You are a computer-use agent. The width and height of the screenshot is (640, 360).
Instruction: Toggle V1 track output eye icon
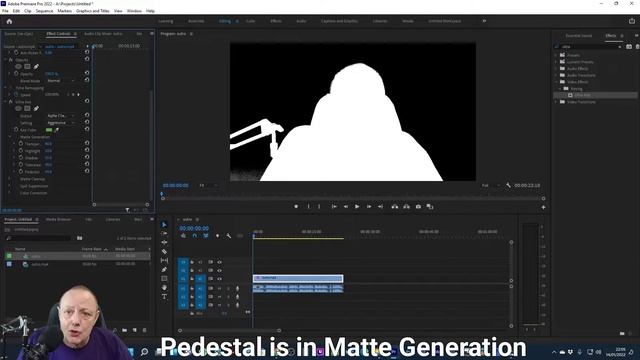point(219,279)
